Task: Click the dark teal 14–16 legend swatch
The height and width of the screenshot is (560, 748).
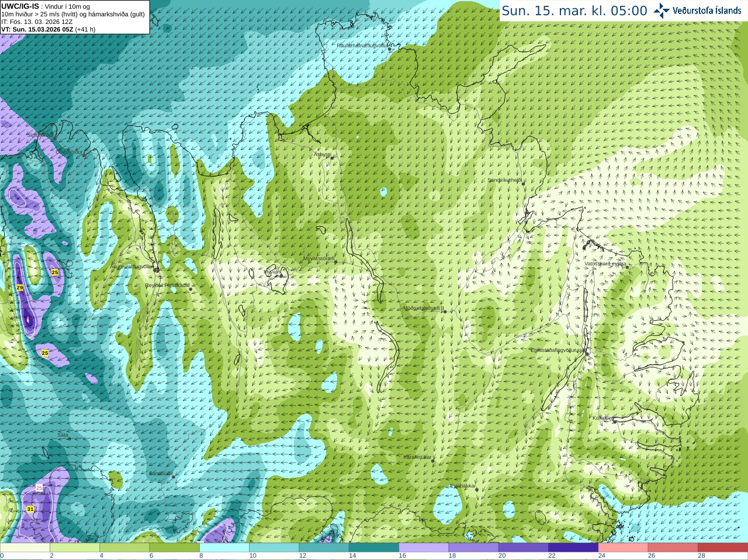Action: pyautogui.click(x=374, y=548)
